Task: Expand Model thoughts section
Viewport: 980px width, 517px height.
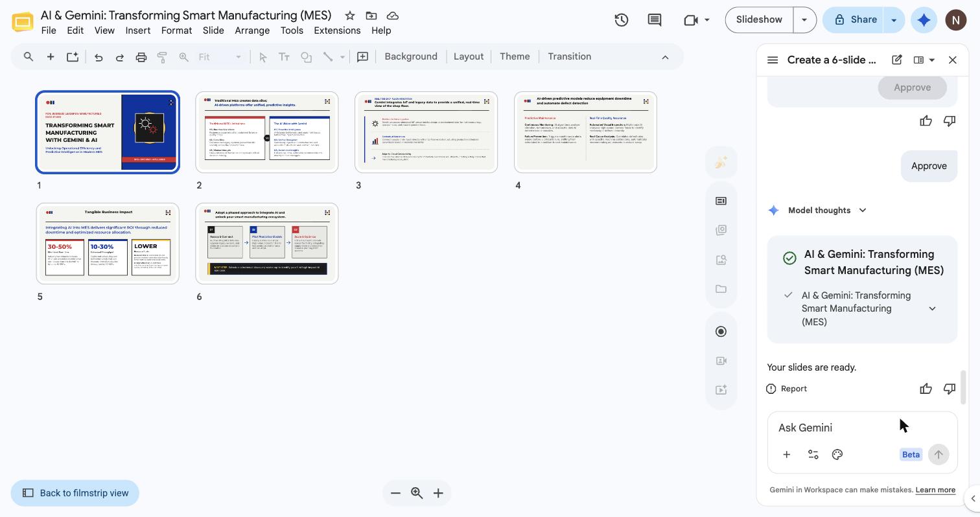Action: 862,211
